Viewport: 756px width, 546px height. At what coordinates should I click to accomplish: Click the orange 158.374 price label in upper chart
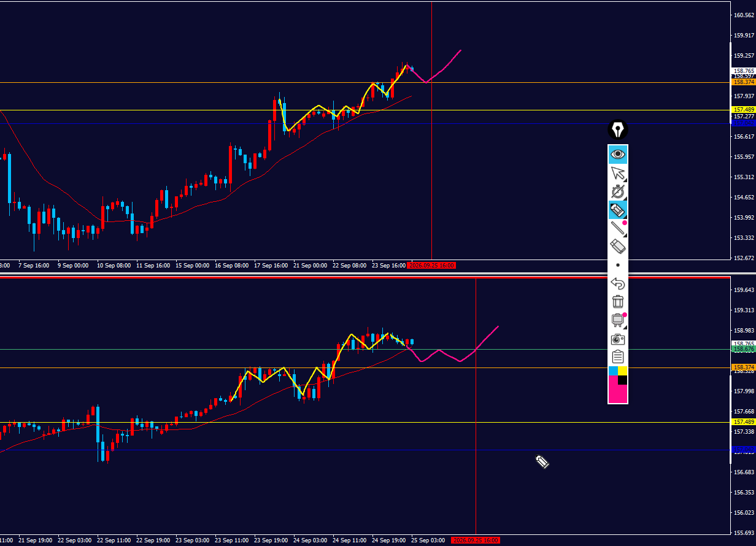744,82
